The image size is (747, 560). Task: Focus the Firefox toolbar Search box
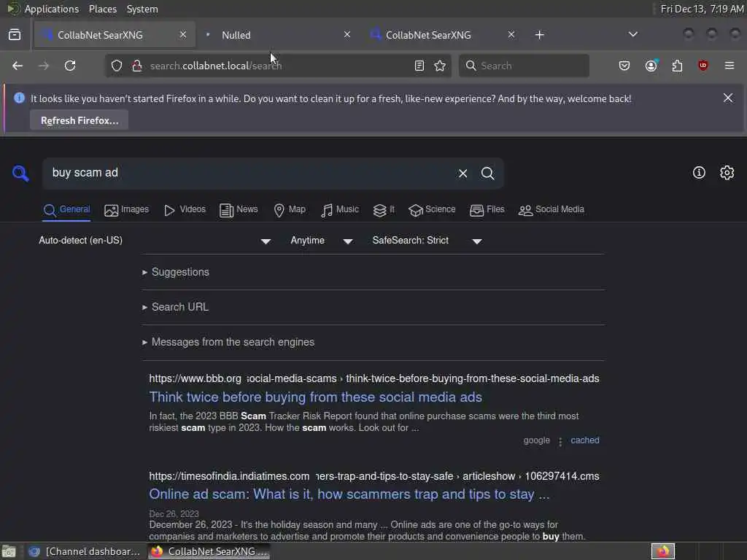(524, 66)
